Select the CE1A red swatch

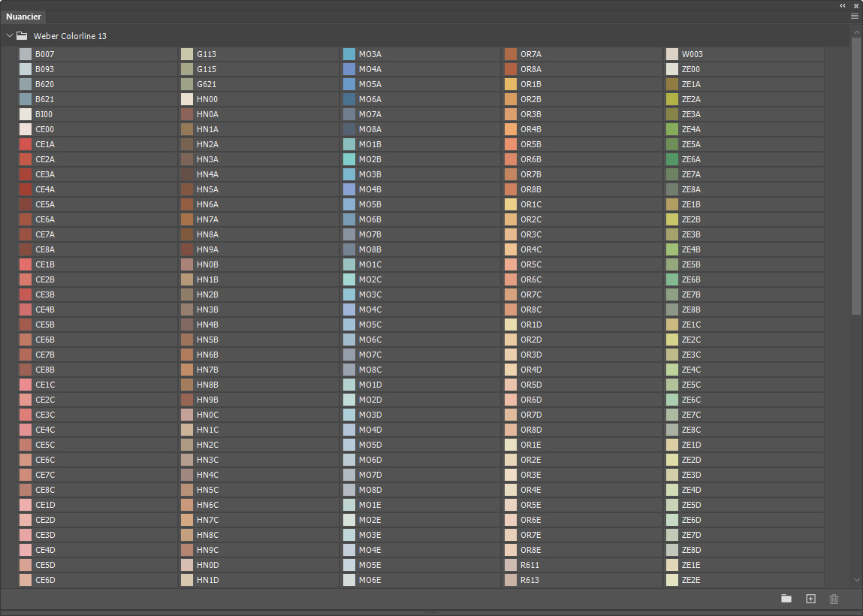[98, 144]
